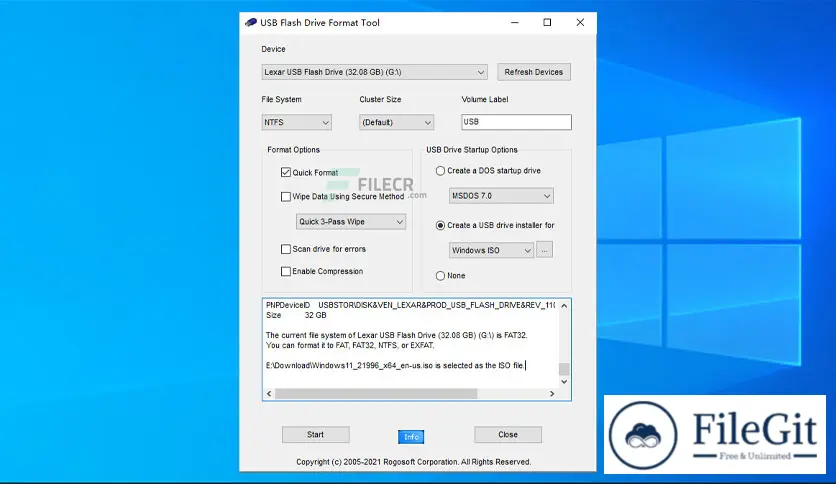The width and height of the screenshot is (836, 484).
Task: Close the window with the title bar X
Action: (580, 22)
